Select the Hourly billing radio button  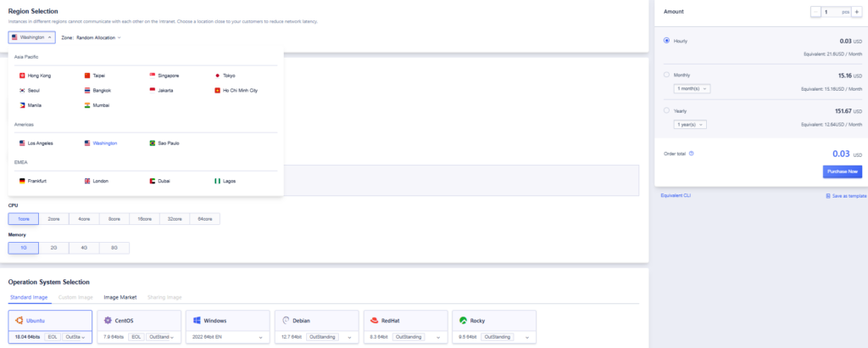667,41
